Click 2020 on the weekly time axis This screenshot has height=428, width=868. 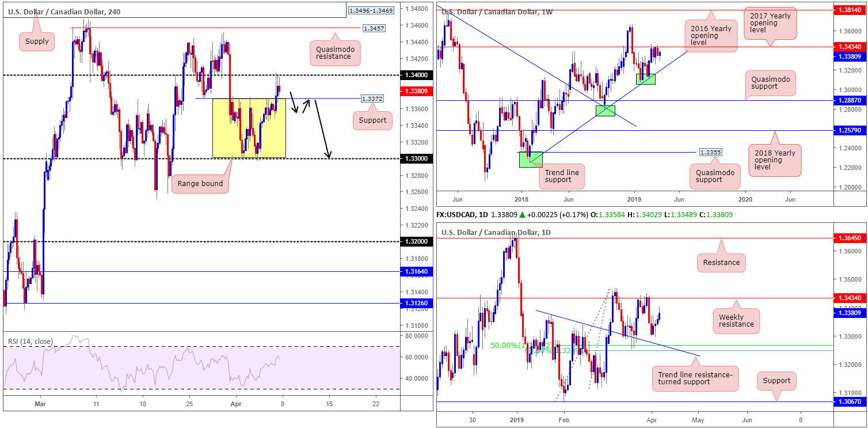(x=745, y=199)
